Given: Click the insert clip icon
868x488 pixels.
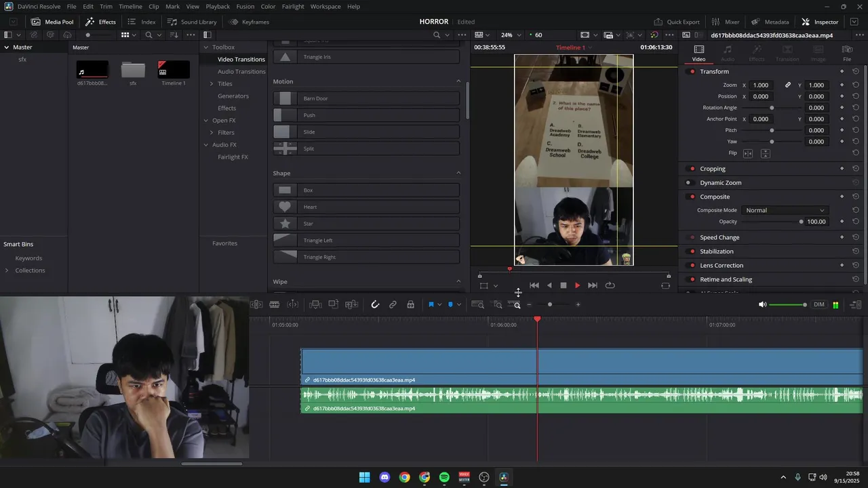Looking at the screenshot, I should point(315,305).
